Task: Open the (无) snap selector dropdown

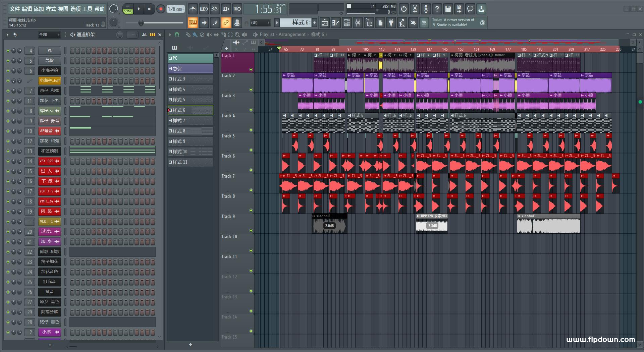Action: point(260,23)
